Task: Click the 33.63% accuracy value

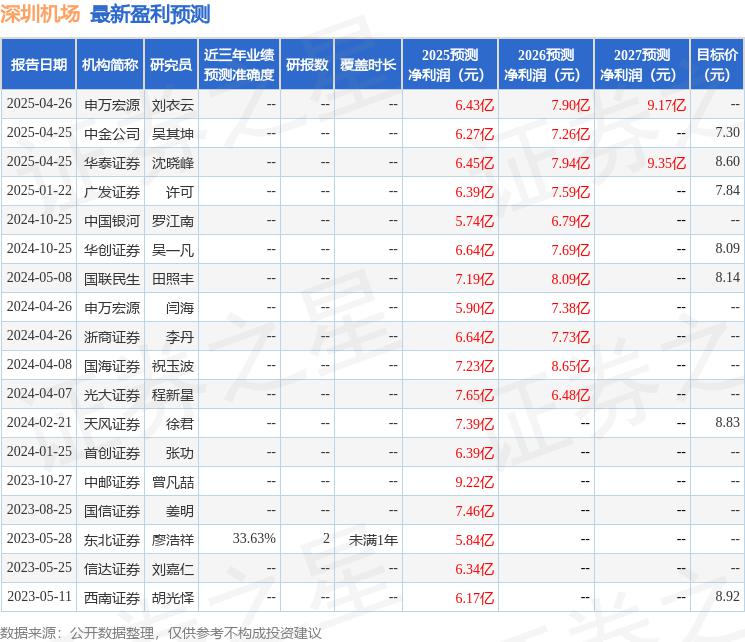Action: click(254, 538)
